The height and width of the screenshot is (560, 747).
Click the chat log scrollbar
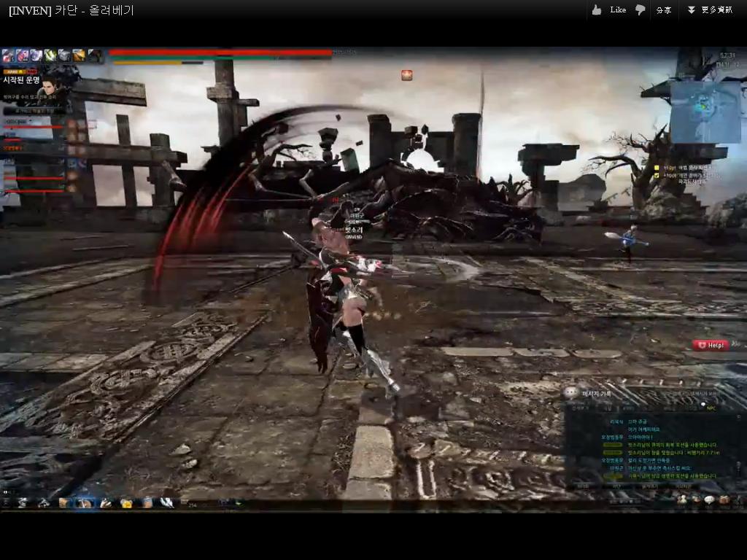coord(738,446)
